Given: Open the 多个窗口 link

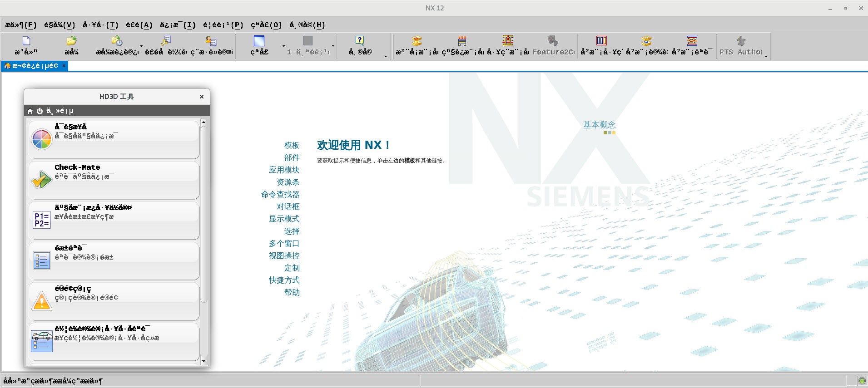Looking at the screenshot, I should 284,243.
